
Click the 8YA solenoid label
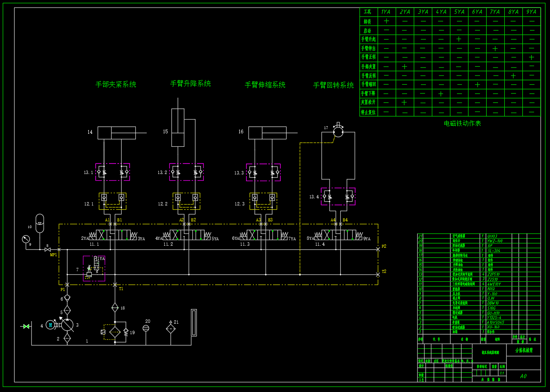[310, 238]
